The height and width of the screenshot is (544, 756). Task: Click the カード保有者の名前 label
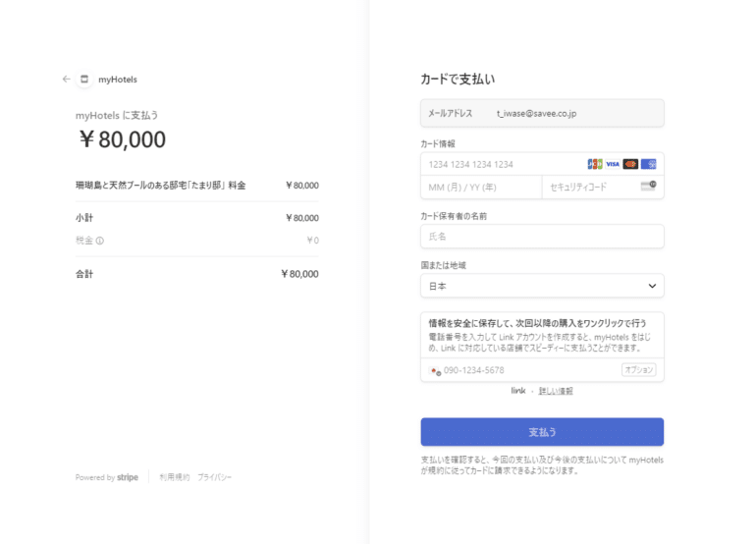coord(454,216)
